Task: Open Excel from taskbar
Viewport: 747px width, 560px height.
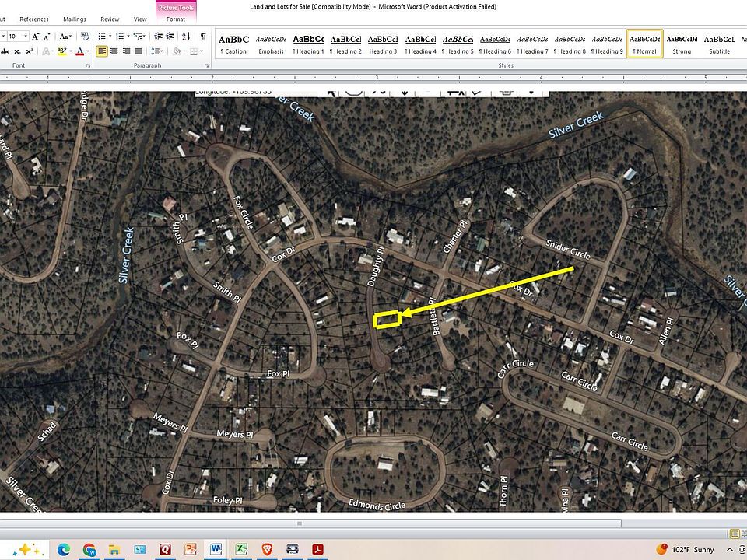Action: click(x=241, y=550)
